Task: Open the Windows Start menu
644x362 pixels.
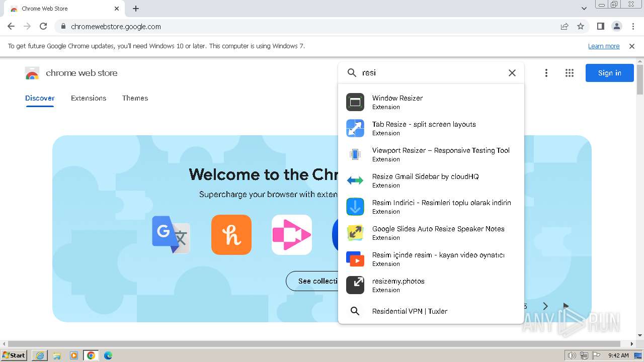Action: (14, 355)
